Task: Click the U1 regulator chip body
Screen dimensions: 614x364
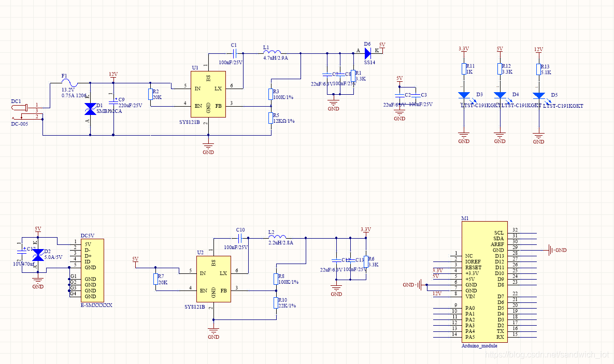Action: click(208, 94)
